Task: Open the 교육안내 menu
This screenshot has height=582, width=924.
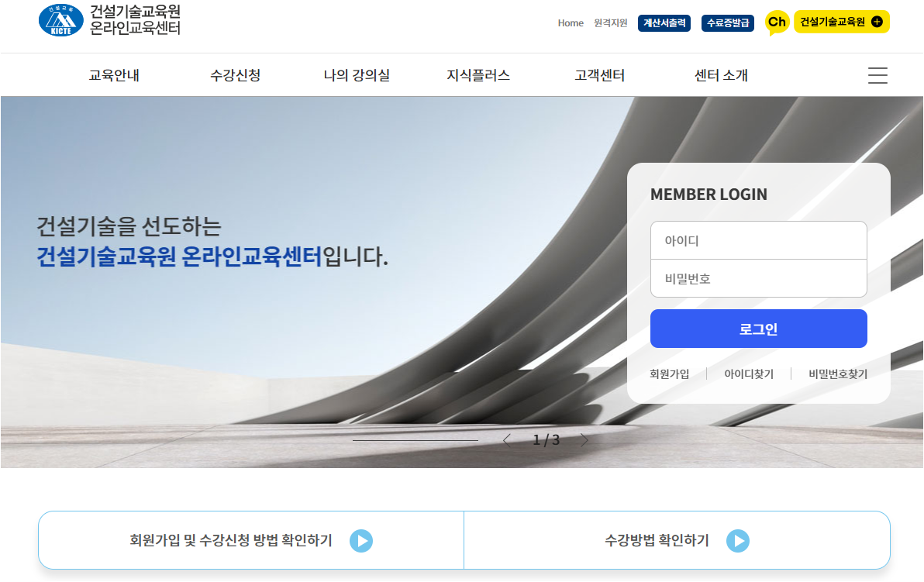Action: [114, 75]
